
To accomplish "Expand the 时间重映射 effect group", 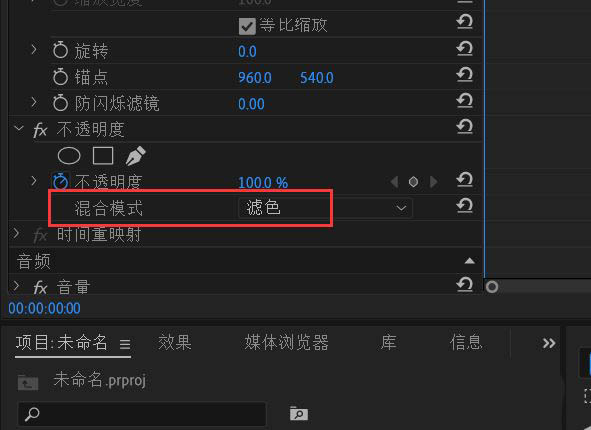I will pyautogui.click(x=17, y=234).
